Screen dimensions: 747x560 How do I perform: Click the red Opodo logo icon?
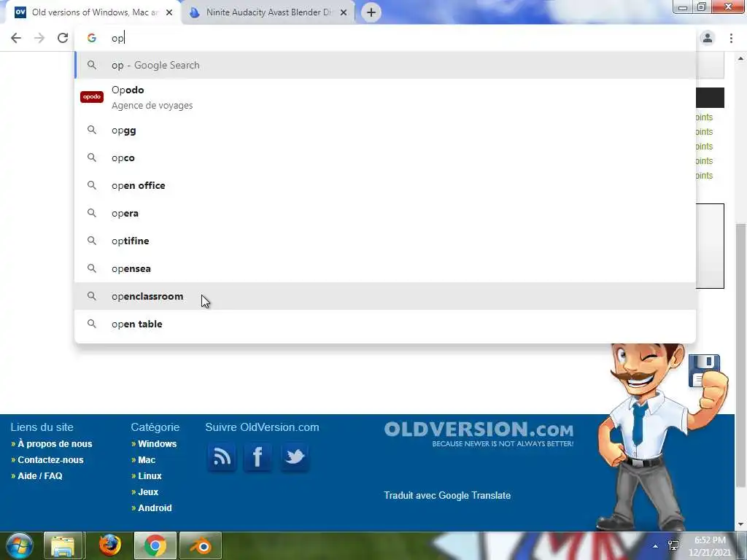92,97
